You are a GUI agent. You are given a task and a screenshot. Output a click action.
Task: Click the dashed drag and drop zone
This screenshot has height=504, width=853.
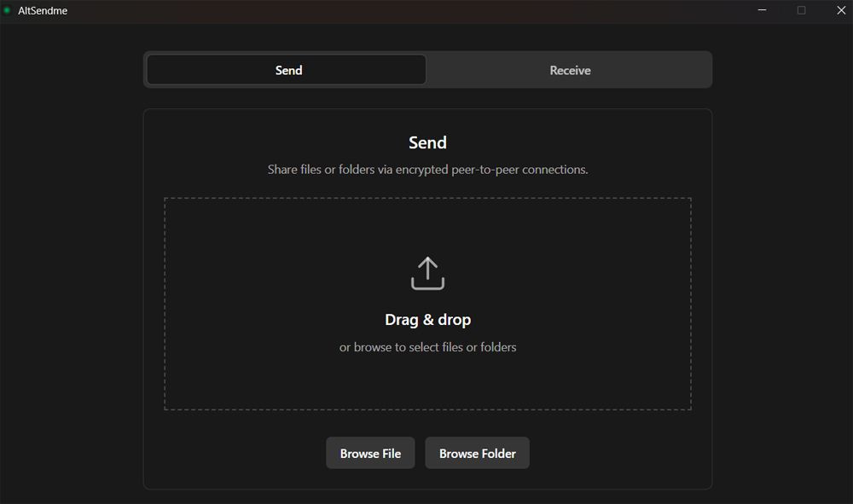click(256, 298)
